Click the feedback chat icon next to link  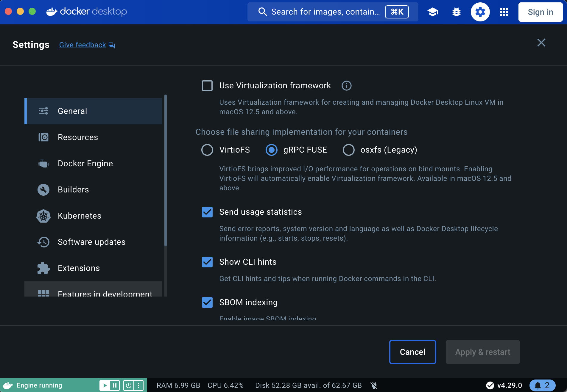coord(112,45)
